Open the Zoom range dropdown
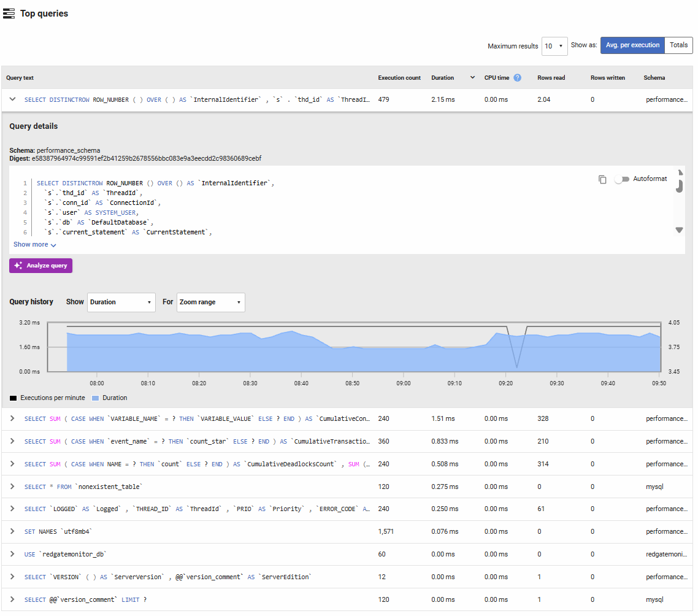This screenshot has height=616, width=698. tap(210, 302)
